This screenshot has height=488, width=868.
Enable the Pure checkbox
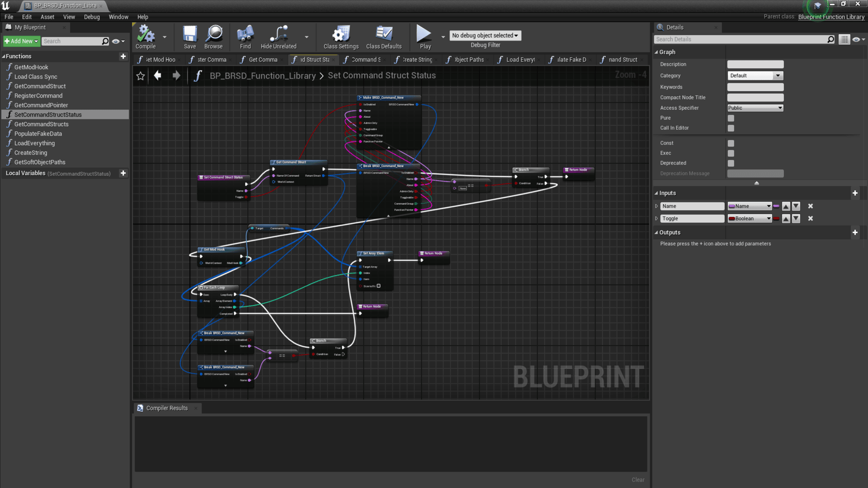pyautogui.click(x=731, y=118)
